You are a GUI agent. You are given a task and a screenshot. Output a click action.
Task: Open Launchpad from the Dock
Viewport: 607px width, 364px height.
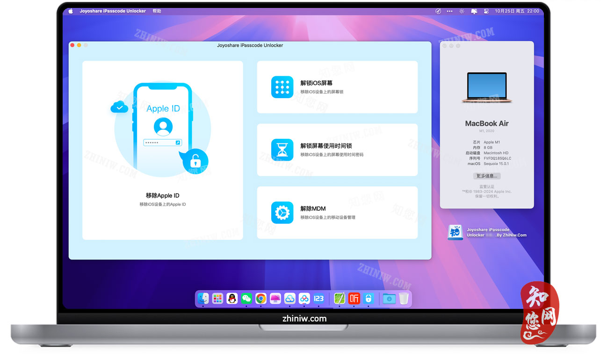click(x=217, y=299)
